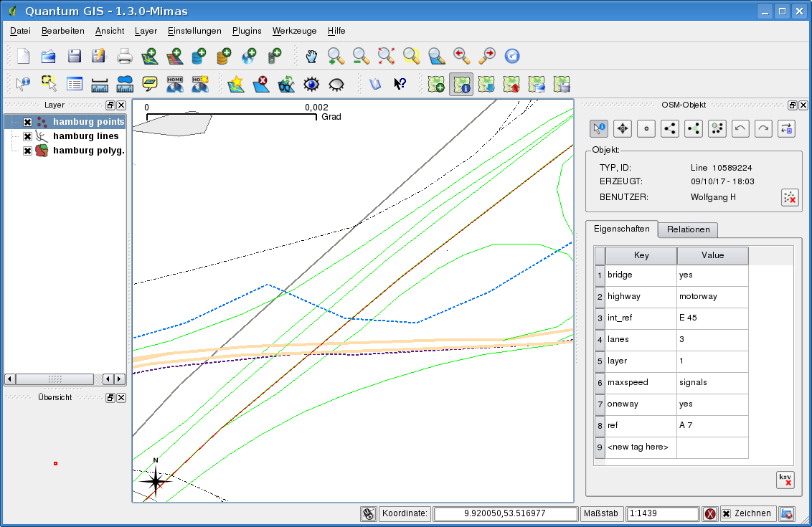Redo last OSM edit
812x527 pixels.
pos(763,128)
